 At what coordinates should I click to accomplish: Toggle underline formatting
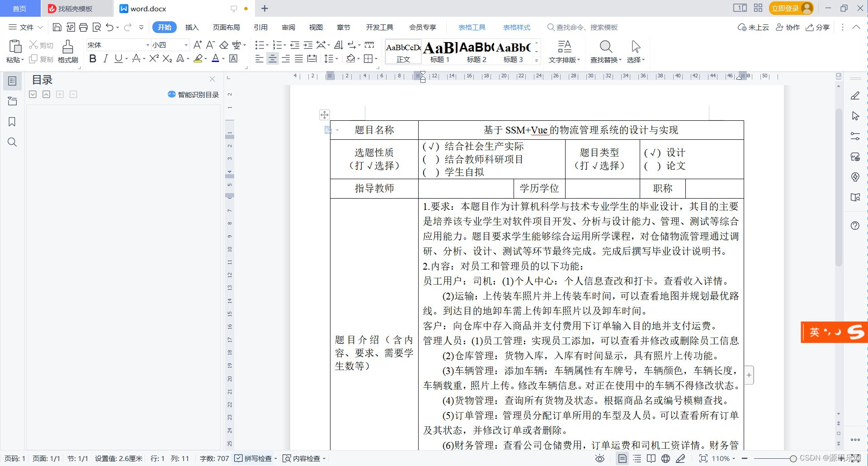118,58
